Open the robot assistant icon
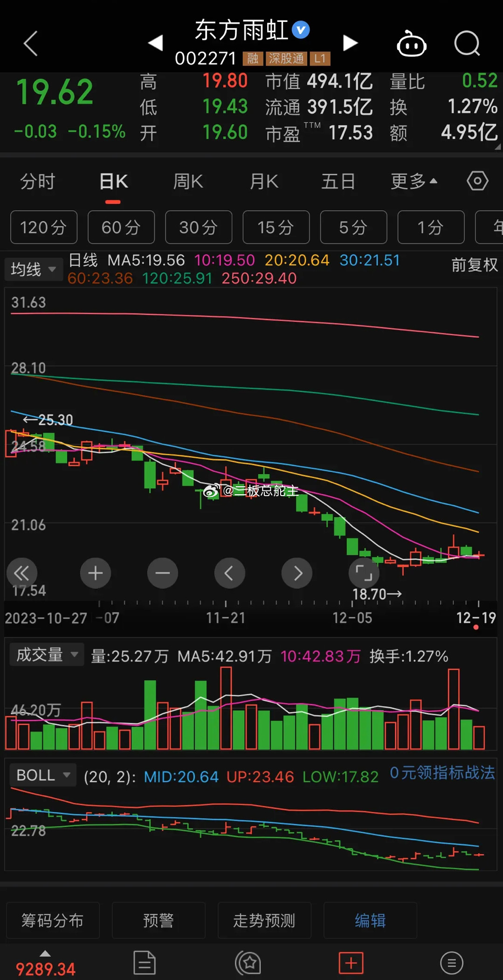 pyautogui.click(x=411, y=43)
